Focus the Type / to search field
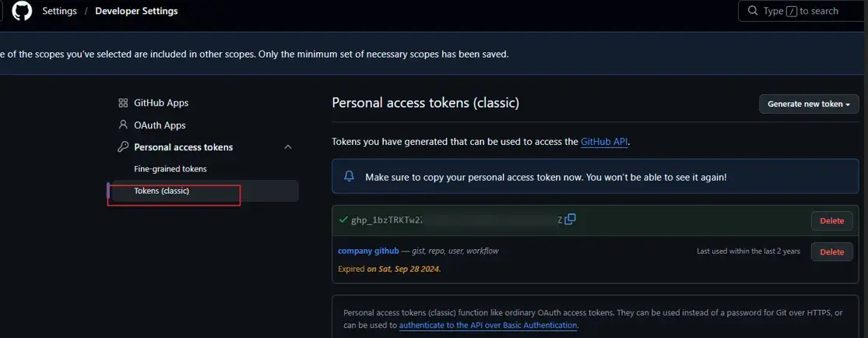868x338 pixels. coord(810,11)
